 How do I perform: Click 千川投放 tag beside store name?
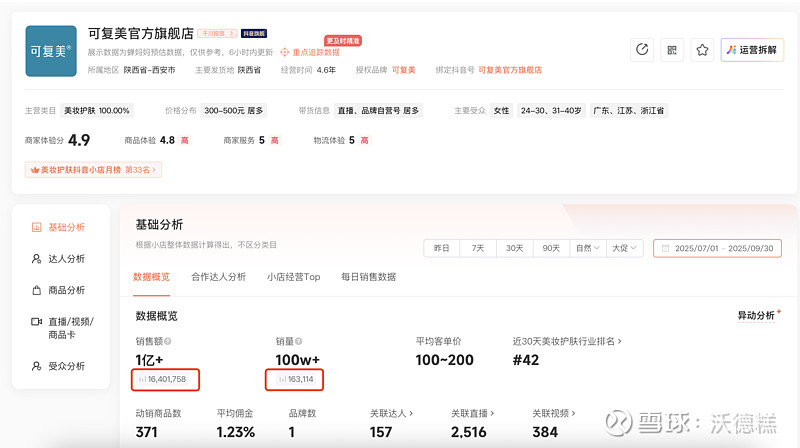click(217, 33)
